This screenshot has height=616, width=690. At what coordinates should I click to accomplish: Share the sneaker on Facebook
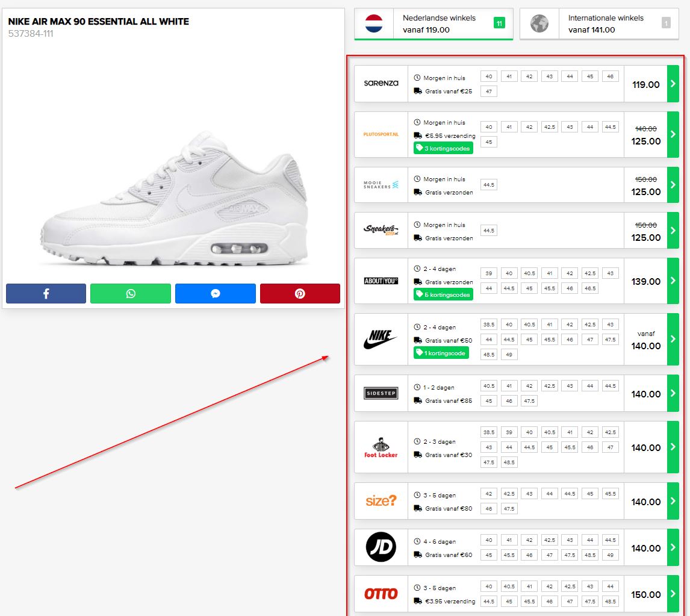[46, 293]
